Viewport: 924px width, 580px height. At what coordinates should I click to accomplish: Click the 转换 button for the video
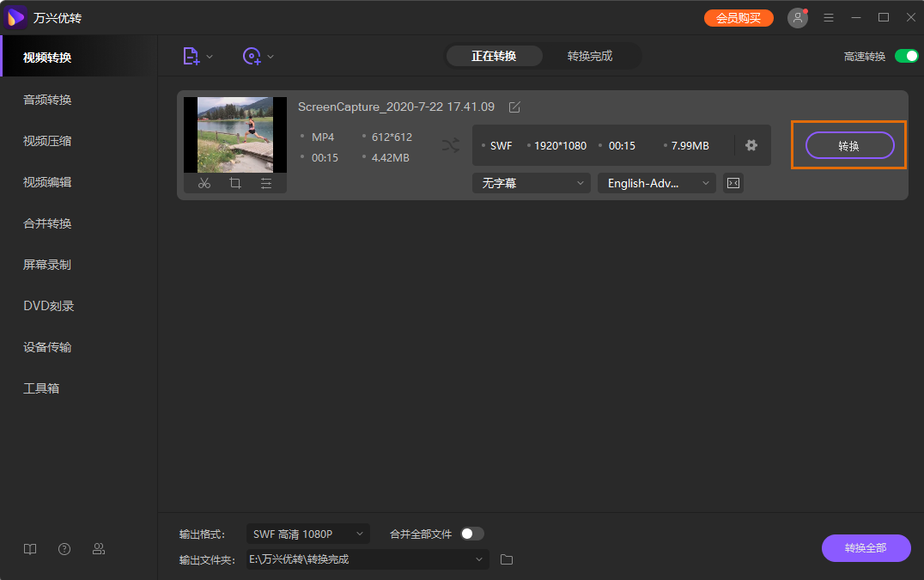(848, 145)
